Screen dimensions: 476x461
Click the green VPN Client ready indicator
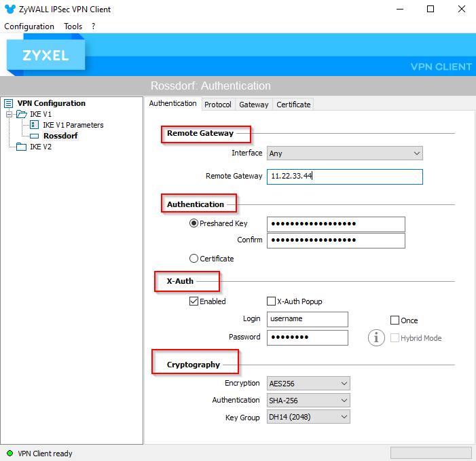(x=10, y=453)
